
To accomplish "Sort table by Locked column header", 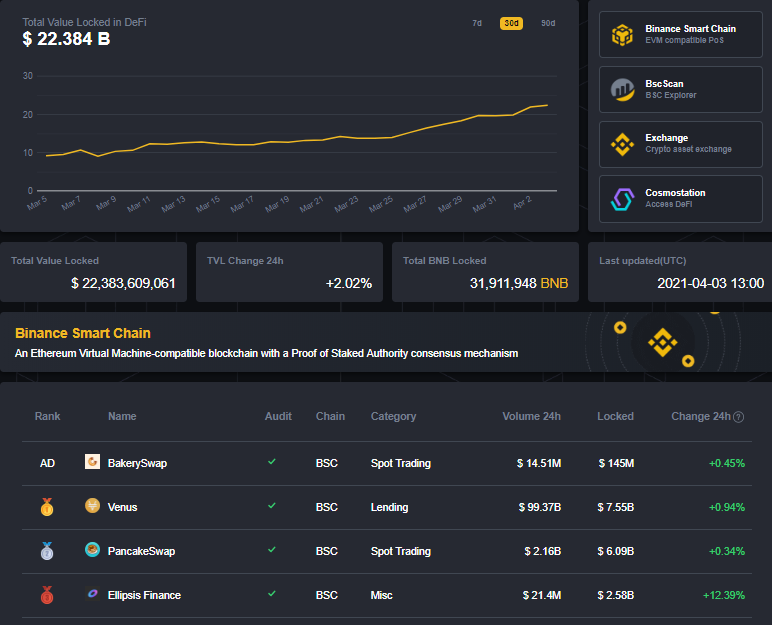I will click(x=615, y=416).
